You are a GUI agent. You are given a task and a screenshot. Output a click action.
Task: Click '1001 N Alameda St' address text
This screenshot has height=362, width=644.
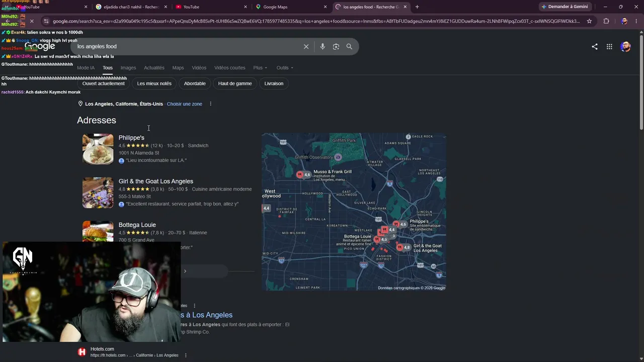(139, 153)
